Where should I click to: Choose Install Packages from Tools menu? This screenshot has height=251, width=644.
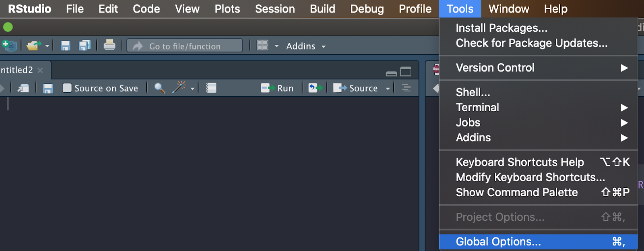[502, 28]
